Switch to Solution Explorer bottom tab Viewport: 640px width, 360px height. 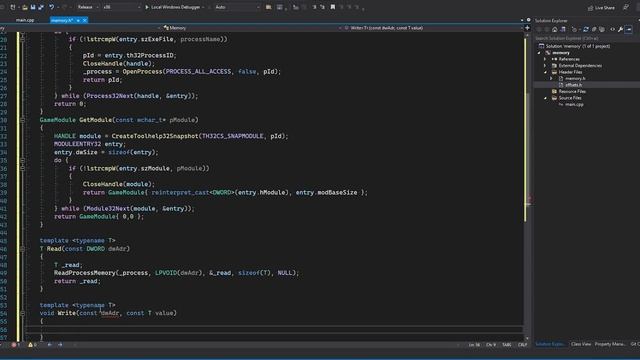tap(550, 344)
